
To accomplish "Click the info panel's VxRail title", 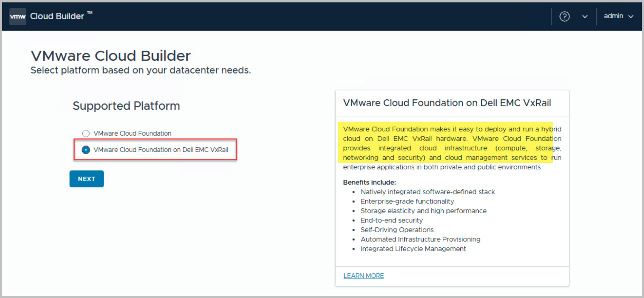I will (447, 103).
